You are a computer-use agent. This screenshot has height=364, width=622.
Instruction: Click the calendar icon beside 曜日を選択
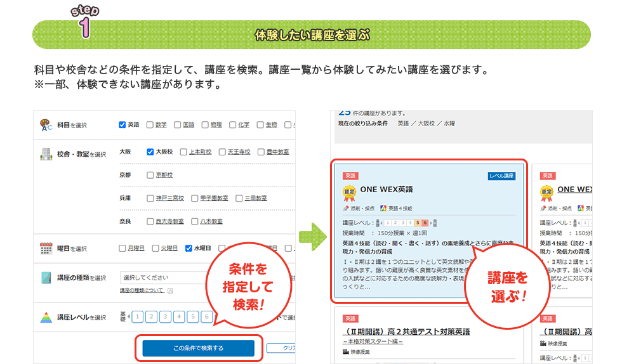pos(46,248)
